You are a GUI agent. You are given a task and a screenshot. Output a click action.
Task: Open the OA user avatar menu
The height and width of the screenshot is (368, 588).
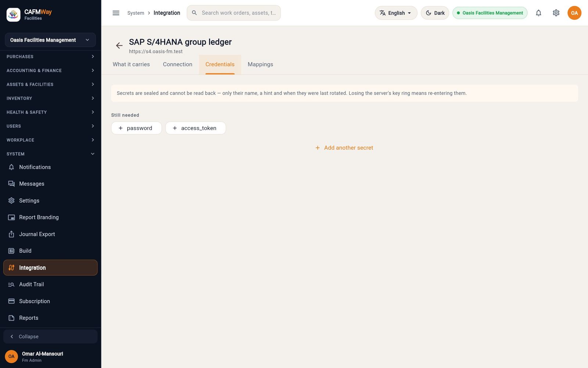[574, 13]
